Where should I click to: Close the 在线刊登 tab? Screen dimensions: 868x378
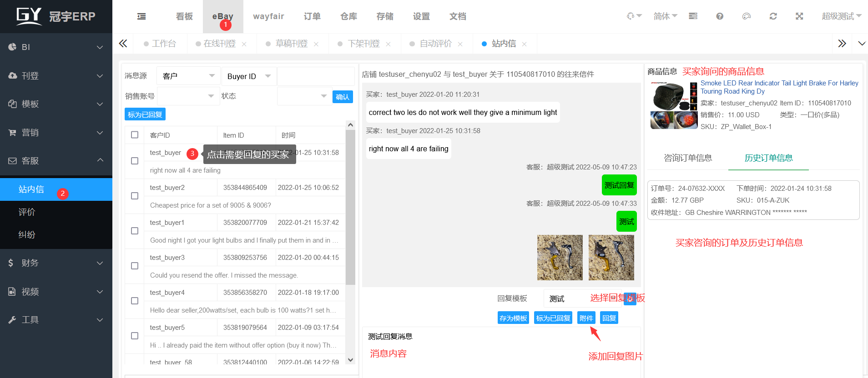pyautogui.click(x=244, y=44)
